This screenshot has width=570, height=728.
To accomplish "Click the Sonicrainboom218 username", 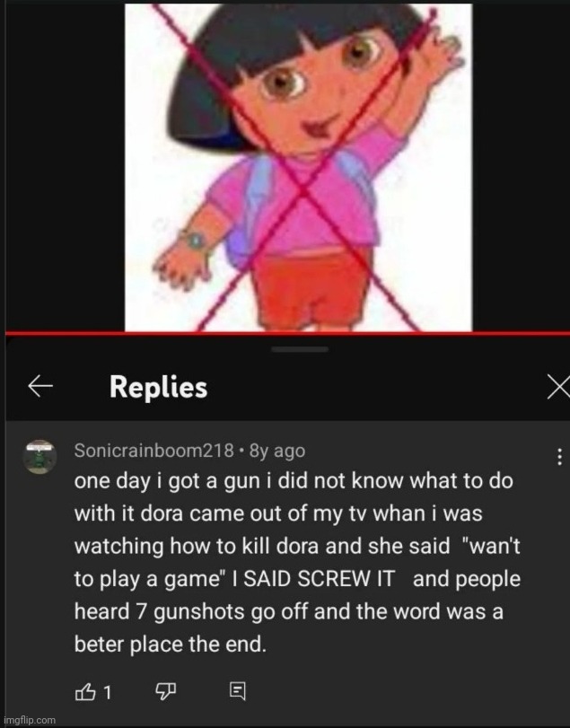I will [x=153, y=451].
